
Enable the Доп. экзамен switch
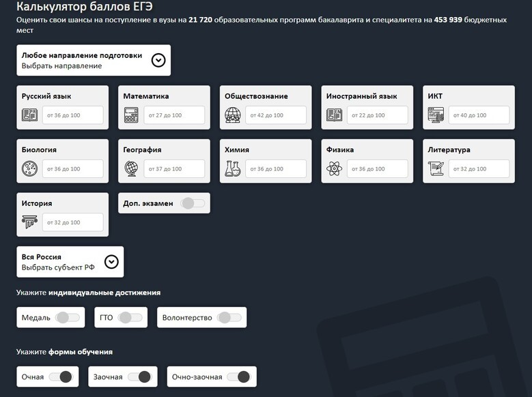193,203
